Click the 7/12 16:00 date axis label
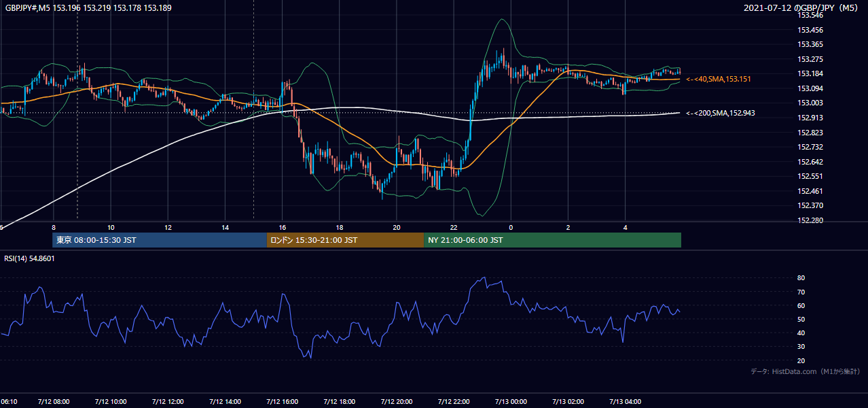The image size is (868, 408). tap(282, 402)
